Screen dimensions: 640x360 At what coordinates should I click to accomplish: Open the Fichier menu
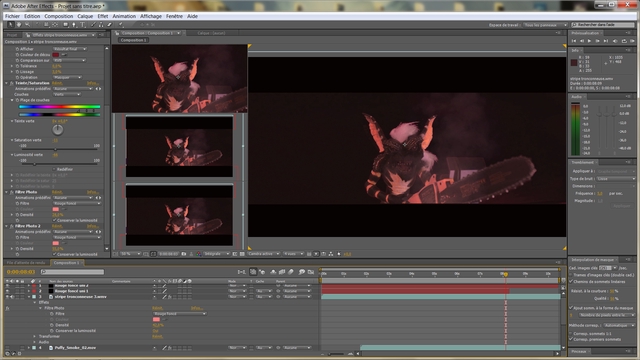coord(12,16)
